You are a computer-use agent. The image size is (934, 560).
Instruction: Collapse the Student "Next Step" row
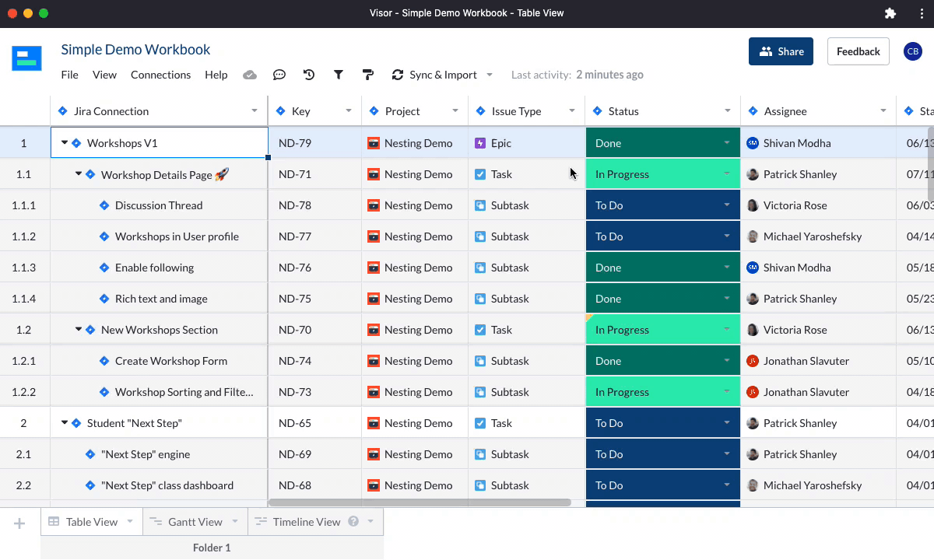point(65,423)
